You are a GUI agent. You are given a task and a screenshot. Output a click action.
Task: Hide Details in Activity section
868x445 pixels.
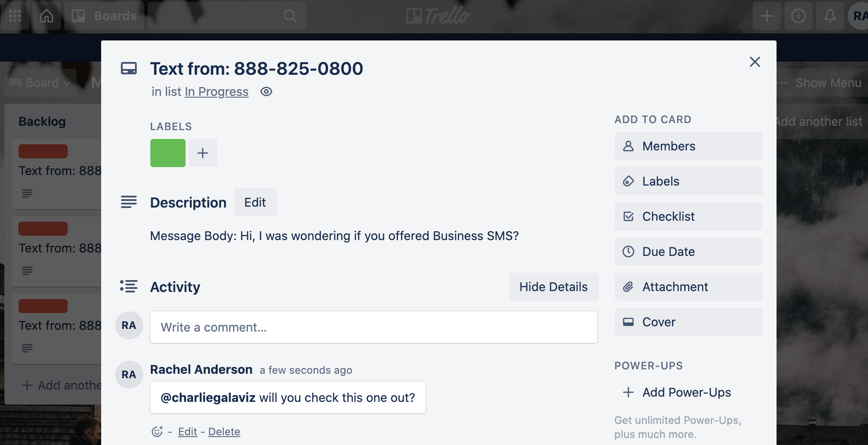tap(553, 287)
